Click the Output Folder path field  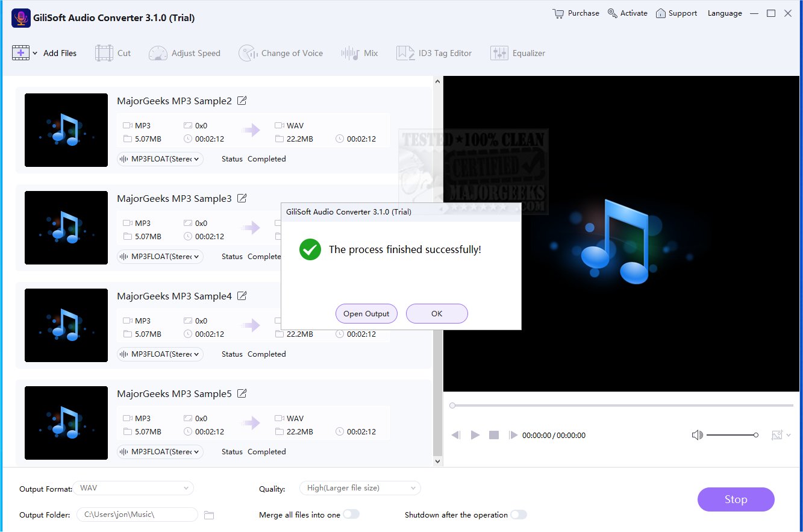tap(137, 515)
